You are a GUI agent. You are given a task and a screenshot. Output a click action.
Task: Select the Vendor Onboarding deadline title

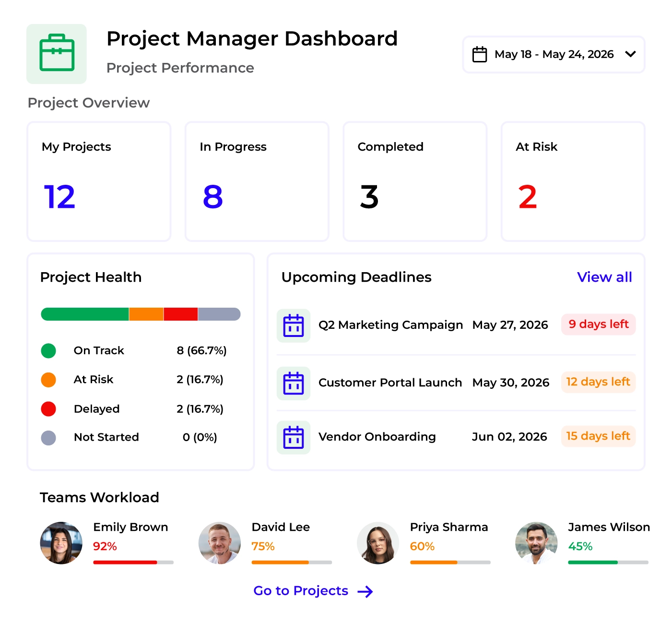pyautogui.click(x=377, y=437)
